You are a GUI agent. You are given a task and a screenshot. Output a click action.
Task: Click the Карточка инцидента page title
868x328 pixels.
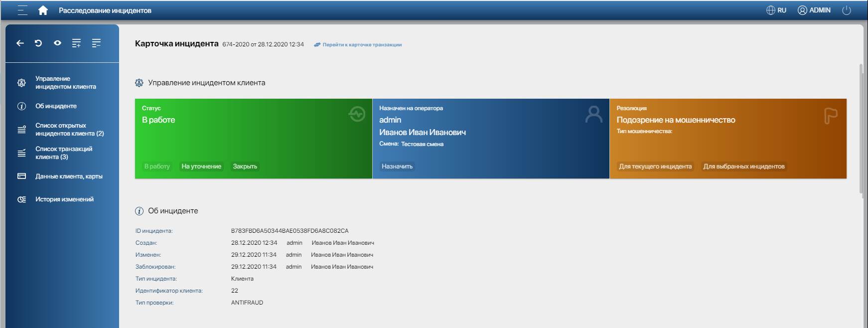coord(176,43)
